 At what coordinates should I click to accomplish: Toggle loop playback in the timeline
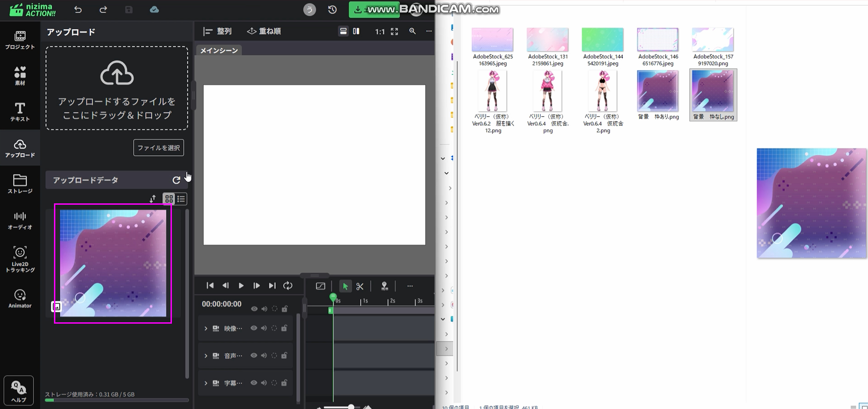tap(288, 286)
